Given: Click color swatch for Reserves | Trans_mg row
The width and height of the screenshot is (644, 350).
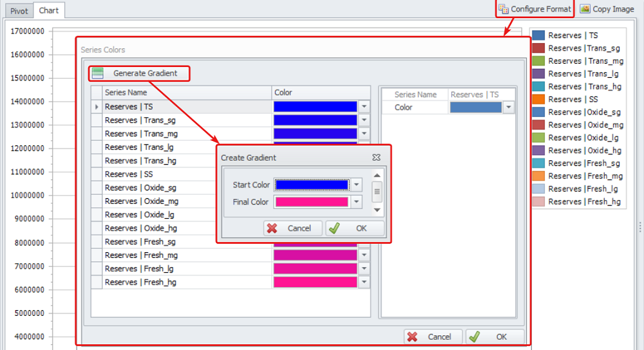Looking at the screenshot, I should (x=316, y=134).
